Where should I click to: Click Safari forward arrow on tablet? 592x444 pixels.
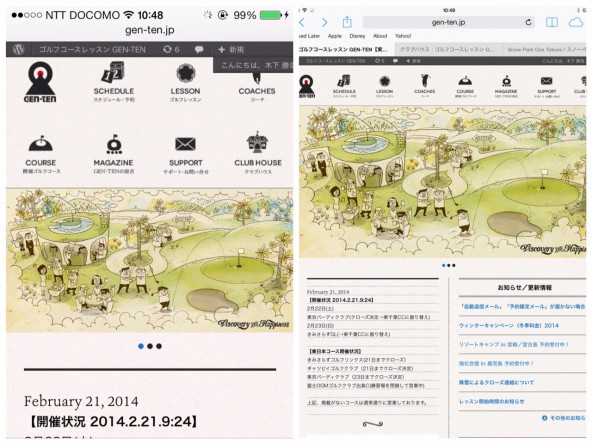pos(324,22)
